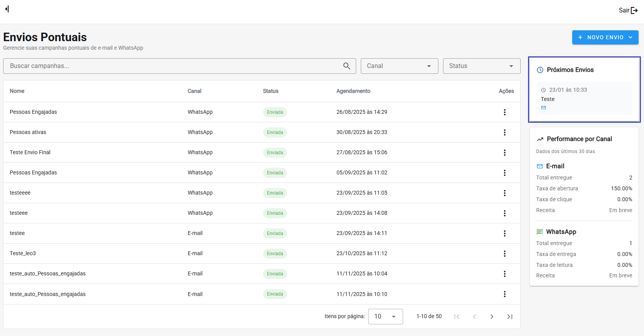Expand the Canal filter dropdown
The height and width of the screenshot is (336, 644).
399,66
